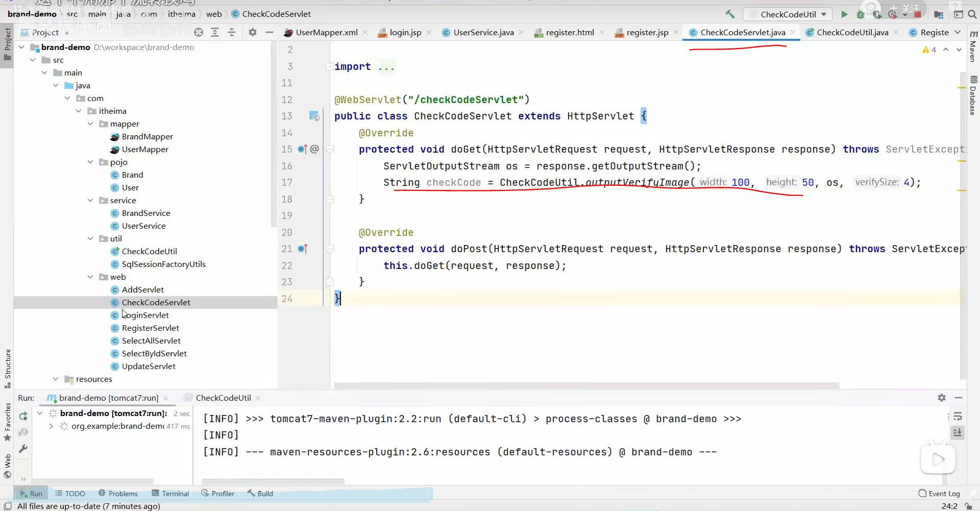Switch to UserMapper.xml editor tab

pos(327,32)
